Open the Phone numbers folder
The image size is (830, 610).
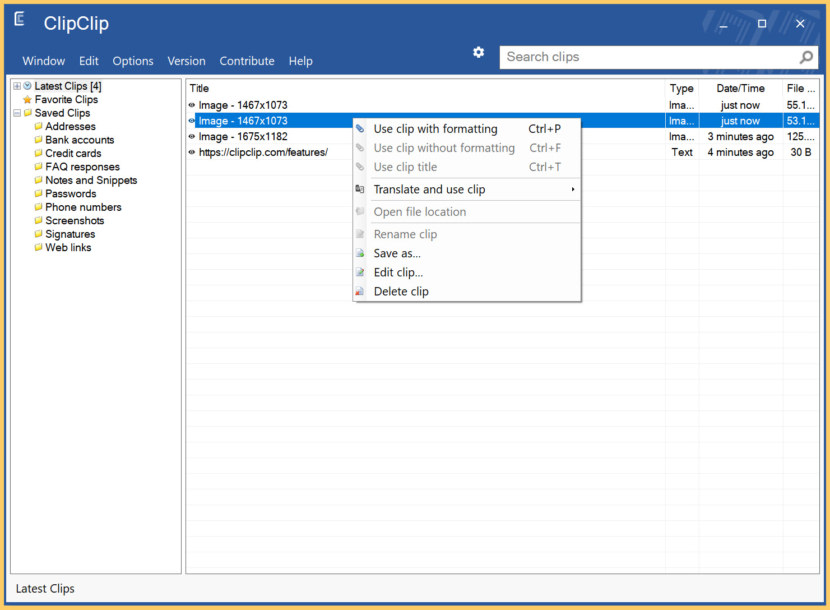(83, 207)
